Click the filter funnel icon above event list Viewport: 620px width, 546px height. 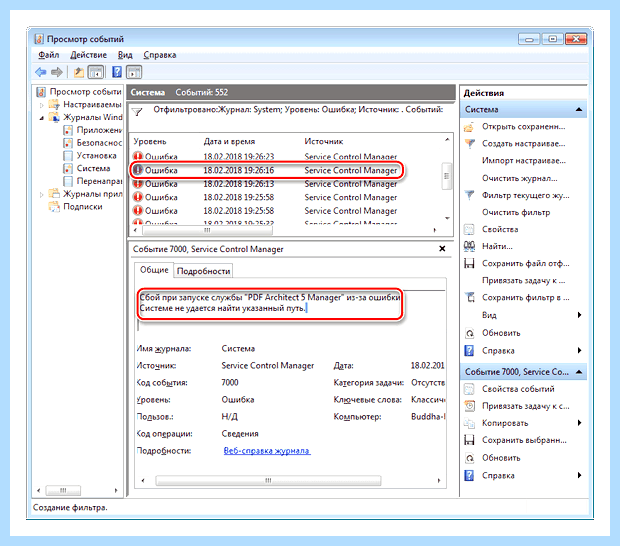click(137, 112)
